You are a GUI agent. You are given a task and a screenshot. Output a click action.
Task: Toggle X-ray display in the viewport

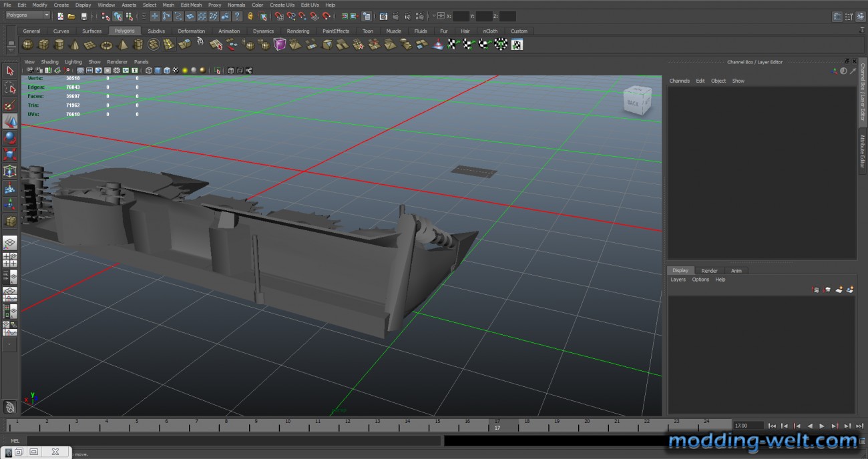pos(230,71)
